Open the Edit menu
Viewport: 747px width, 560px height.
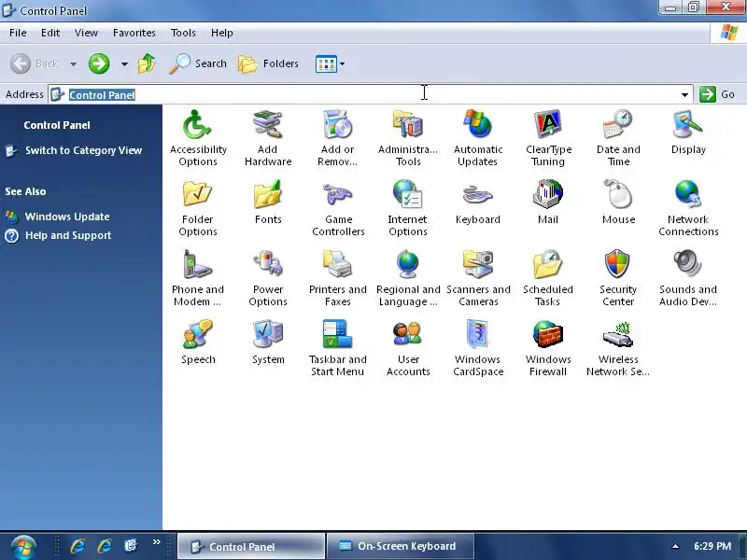[50, 33]
